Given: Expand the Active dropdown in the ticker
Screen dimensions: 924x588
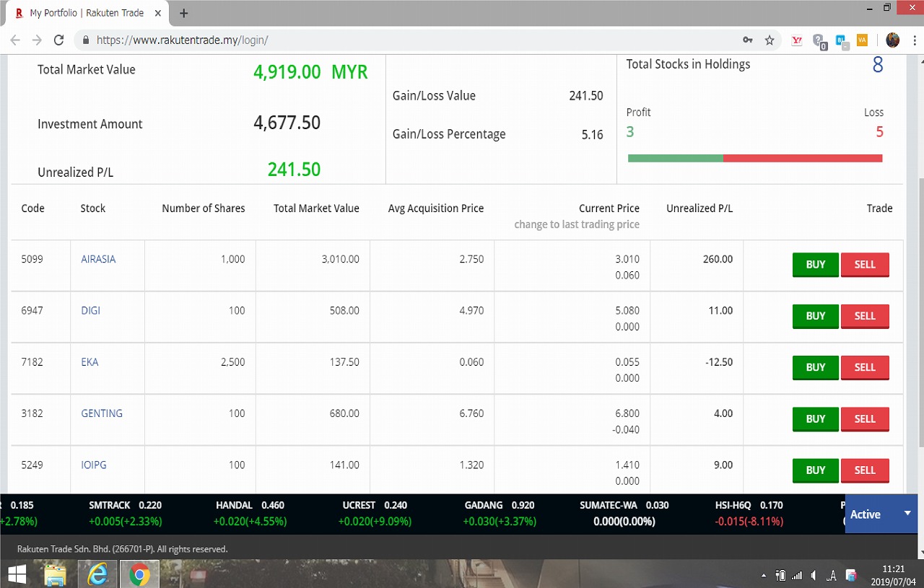Looking at the screenshot, I should [x=907, y=513].
